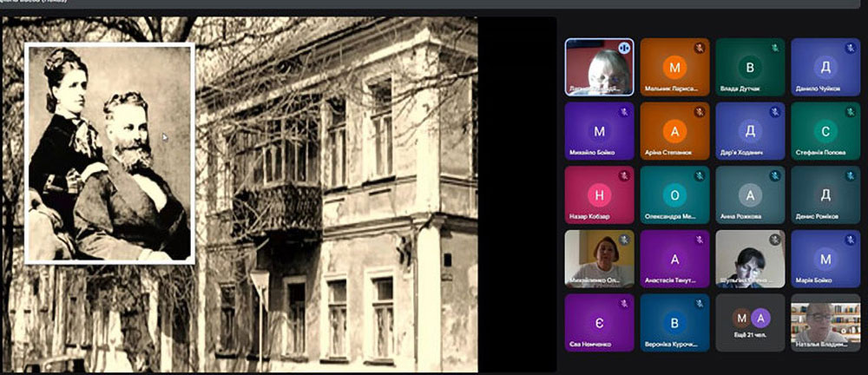Viewport: 868px width, 375px height.
Task: Click muted mic icon on Анна Рожкова tile
Action: click(x=775, y=175)
